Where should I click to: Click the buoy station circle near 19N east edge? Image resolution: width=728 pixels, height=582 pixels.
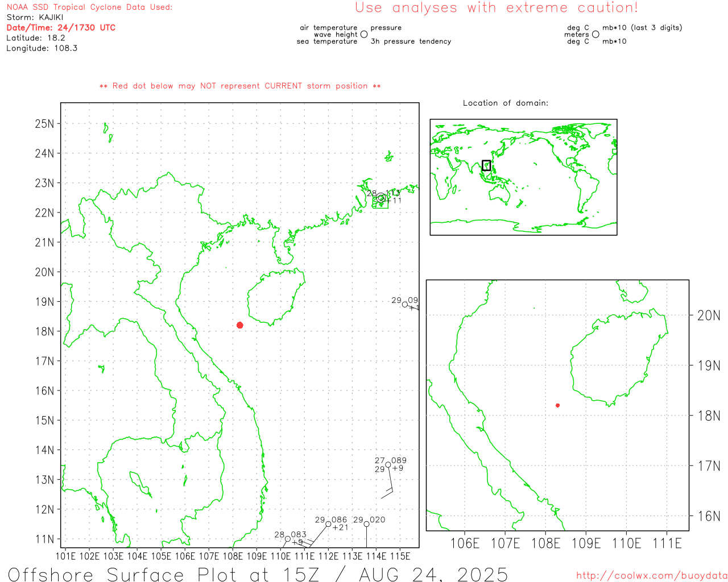pos(405,305)
